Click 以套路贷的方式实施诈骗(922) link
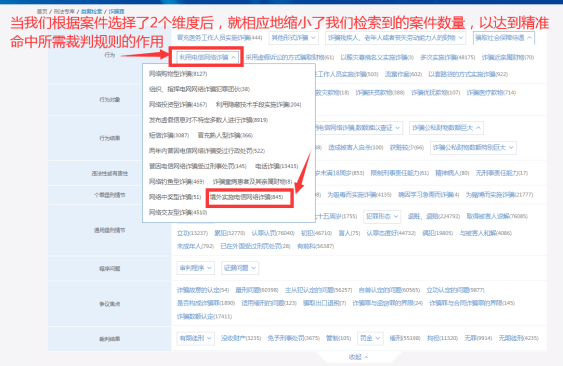 [x=468, y=74]
